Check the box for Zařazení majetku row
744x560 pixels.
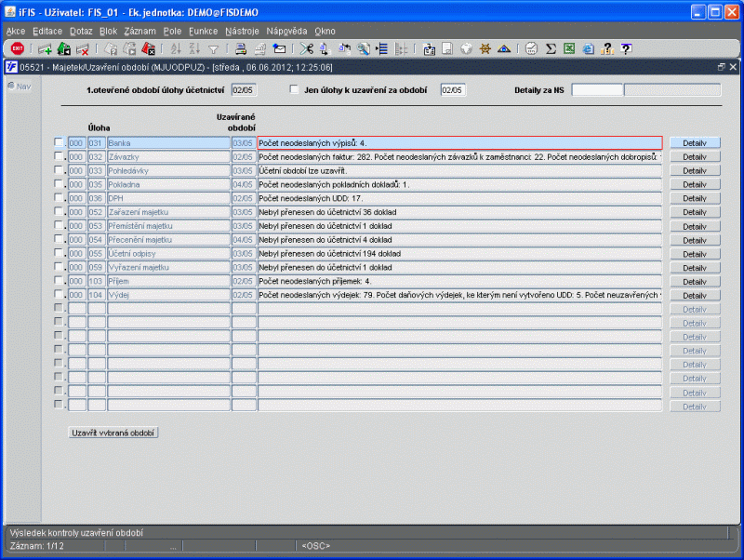59,211
